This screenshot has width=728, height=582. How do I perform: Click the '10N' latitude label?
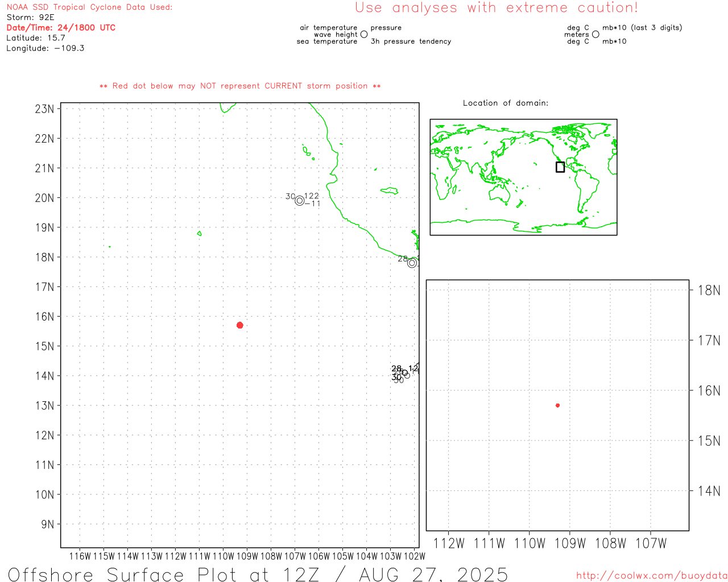(45, 494)
